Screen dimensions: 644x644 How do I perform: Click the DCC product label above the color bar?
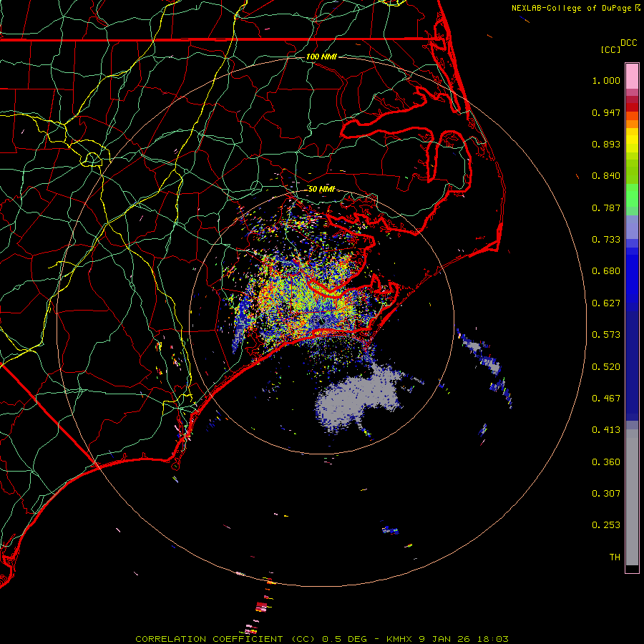(x=628, y=43)
